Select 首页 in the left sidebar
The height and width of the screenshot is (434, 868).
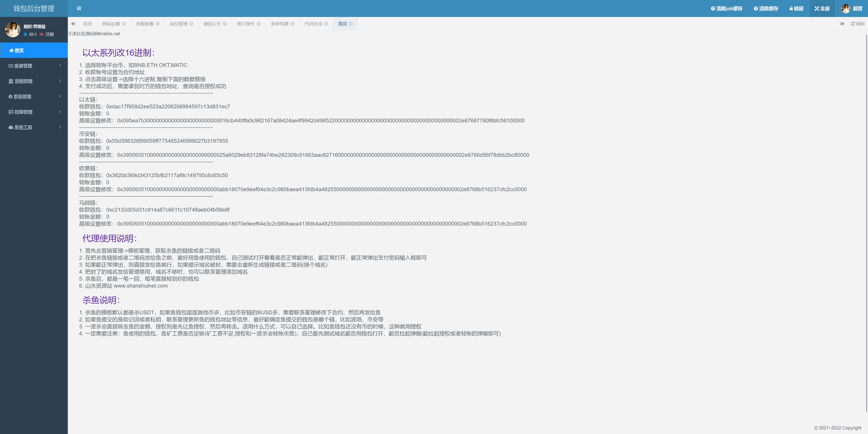[x=19, y=51]
